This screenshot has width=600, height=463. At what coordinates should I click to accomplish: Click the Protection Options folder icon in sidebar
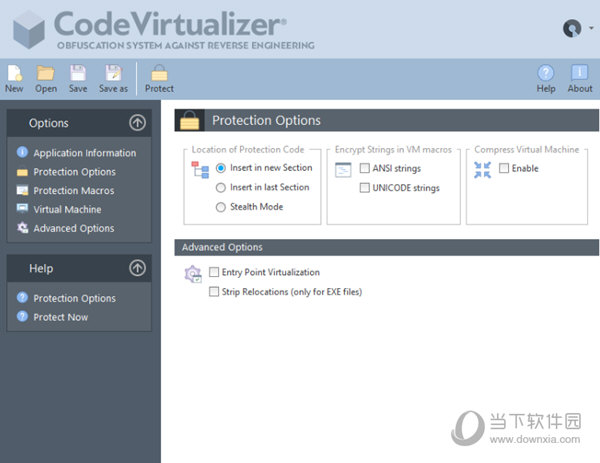22,172
